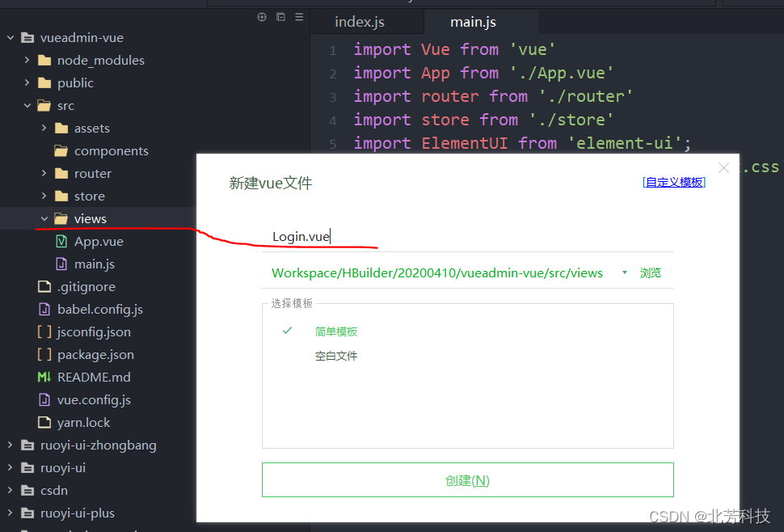
Task: Expand the store folder chevron
Action: 44,196
